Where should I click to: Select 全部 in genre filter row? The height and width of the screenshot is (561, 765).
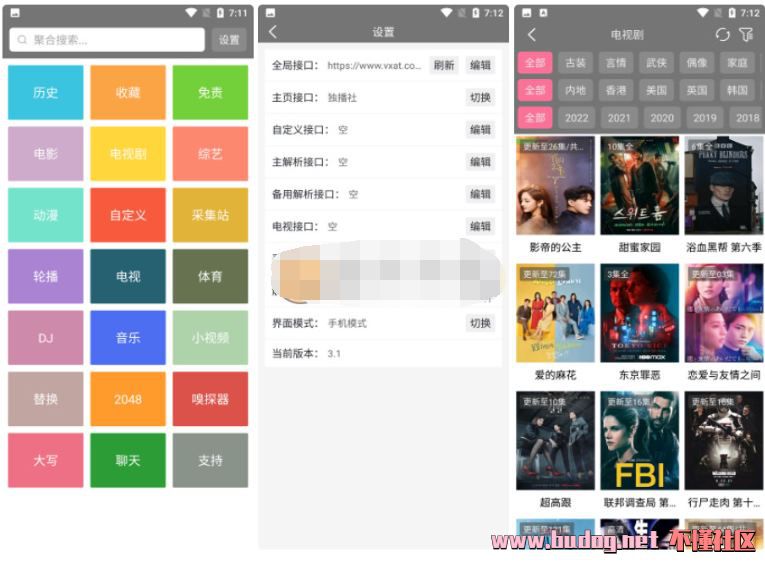(x=535, y=63)
